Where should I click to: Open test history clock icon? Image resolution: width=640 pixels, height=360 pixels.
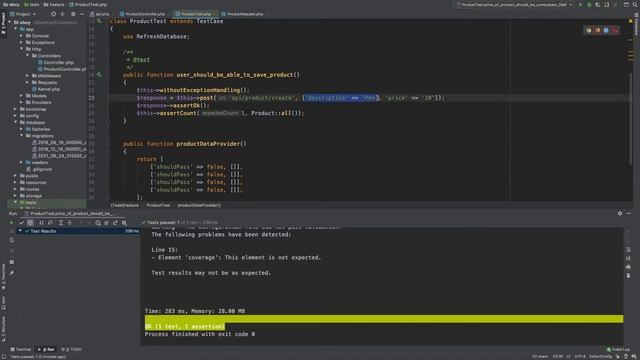click(98, 223)
